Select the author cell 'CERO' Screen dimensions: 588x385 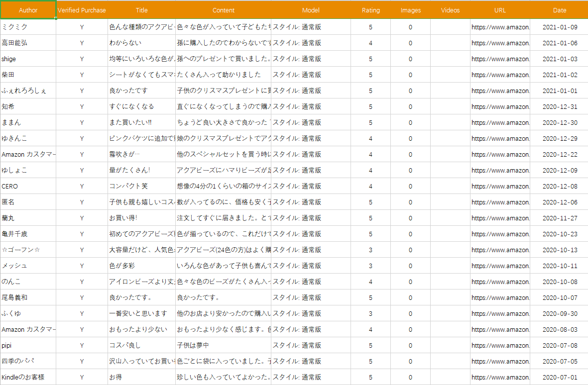pos(28,186)
